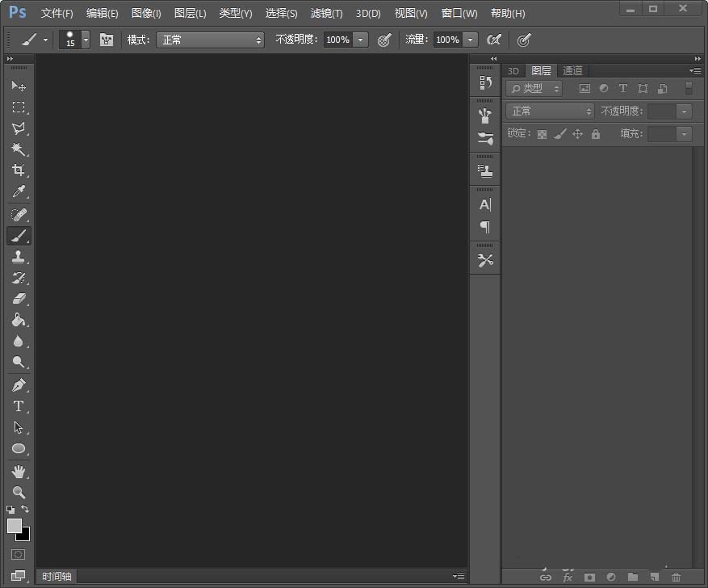Screen dimensions: 708x588
Task: Toggle the brush panel button
Action: pyautogui.click(x=107, y=40)
